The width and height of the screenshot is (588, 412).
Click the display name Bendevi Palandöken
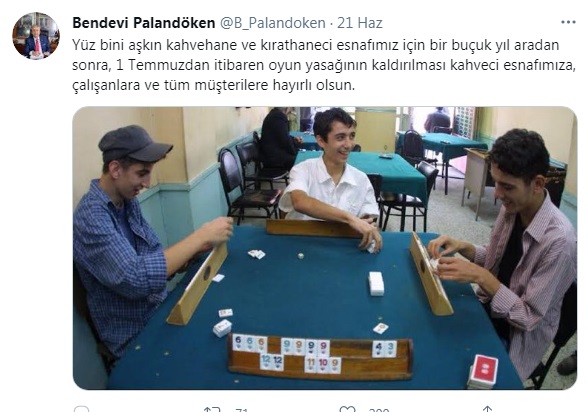click(144, 23)
